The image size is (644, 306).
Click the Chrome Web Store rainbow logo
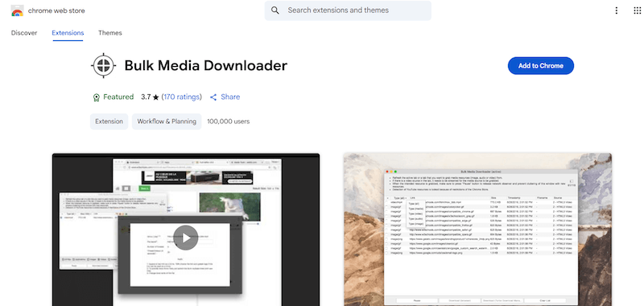coord(17,10)
